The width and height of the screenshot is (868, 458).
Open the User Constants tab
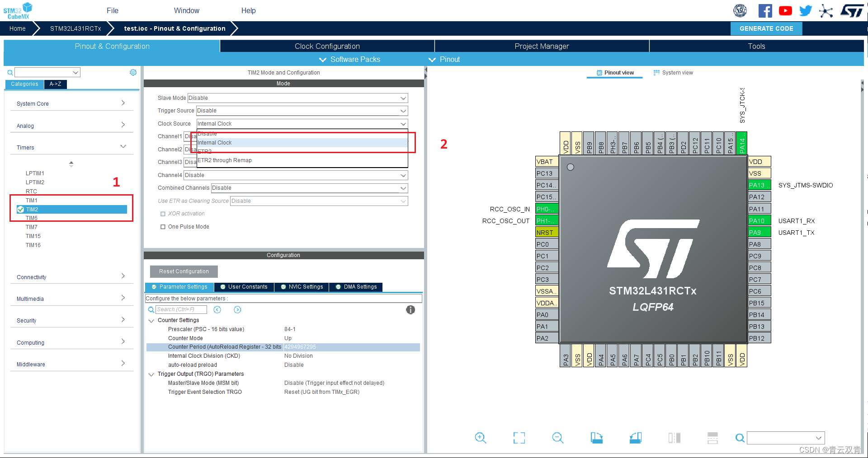244,287
